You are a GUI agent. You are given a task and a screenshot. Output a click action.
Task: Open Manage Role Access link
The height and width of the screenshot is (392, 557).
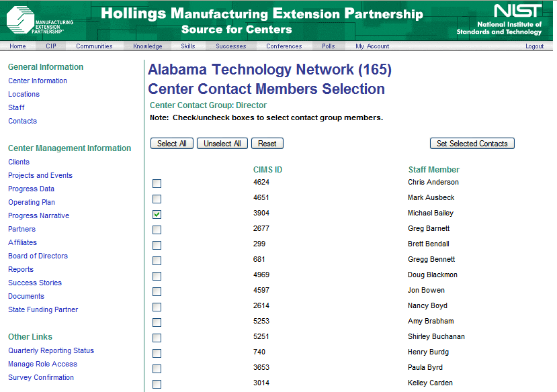[x=42, y=364]
